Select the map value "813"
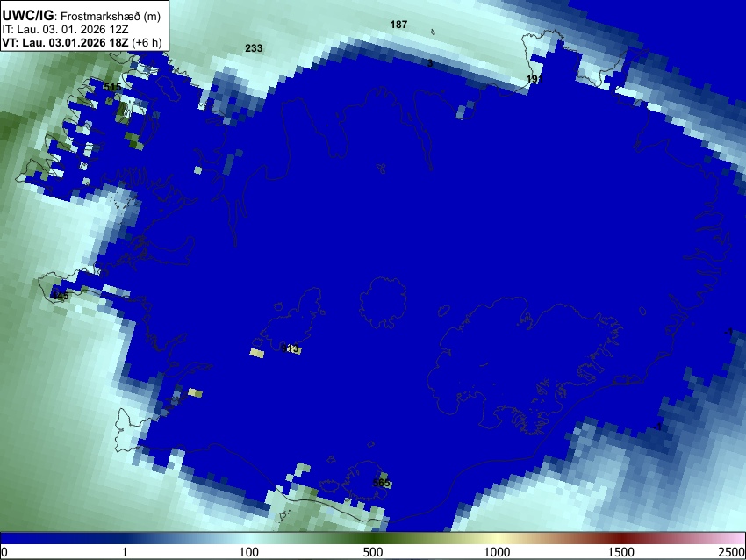 (290, 348)
